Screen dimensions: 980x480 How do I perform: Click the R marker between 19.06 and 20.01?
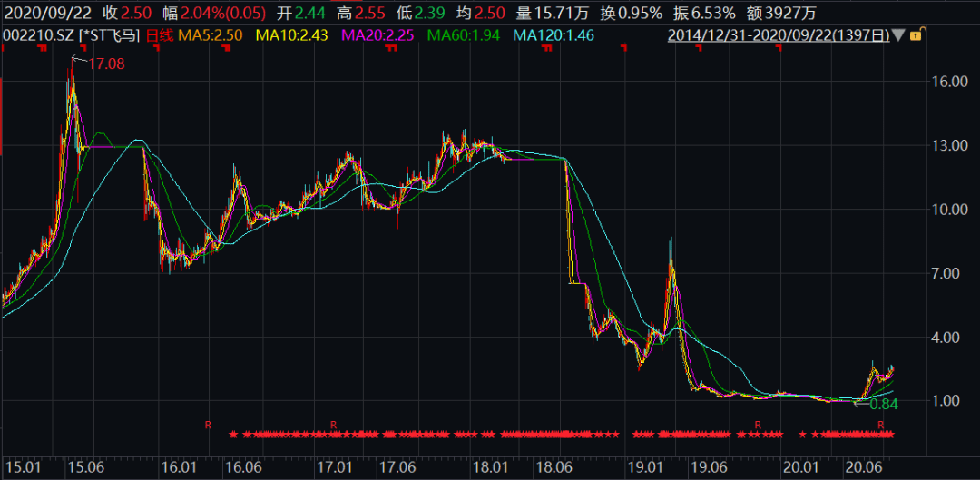point(758,424)
